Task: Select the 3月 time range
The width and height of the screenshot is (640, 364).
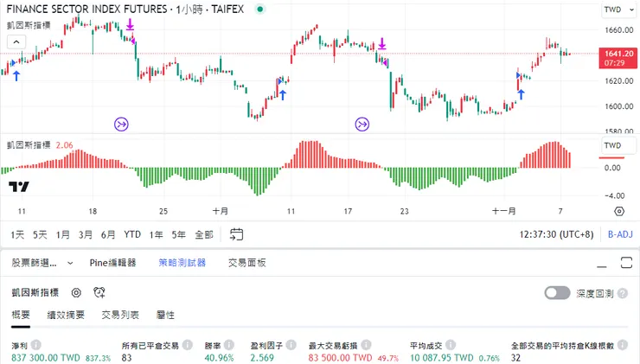Action: 86,234
